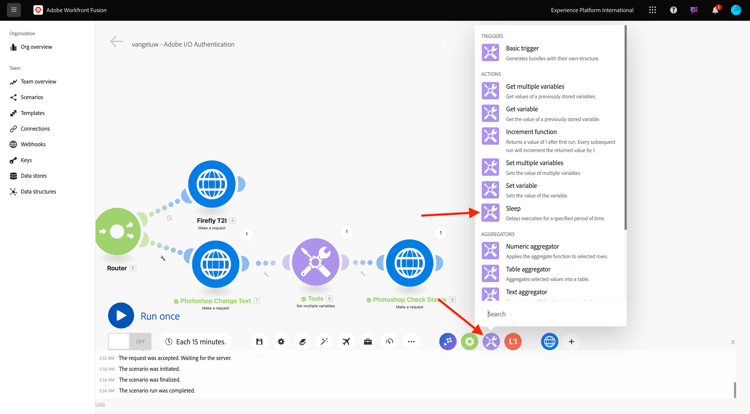Go back using the arrow
This screenshot has height=414, width=750.
[116, 42]
